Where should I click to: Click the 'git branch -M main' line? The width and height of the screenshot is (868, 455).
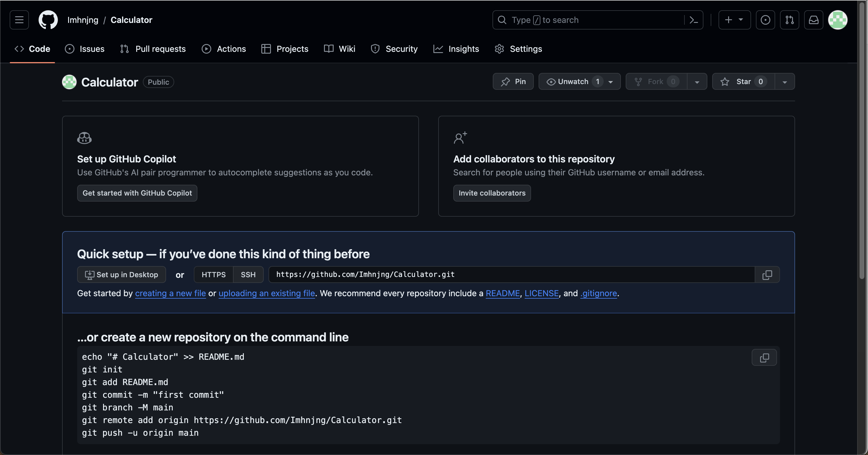[127, 408]
